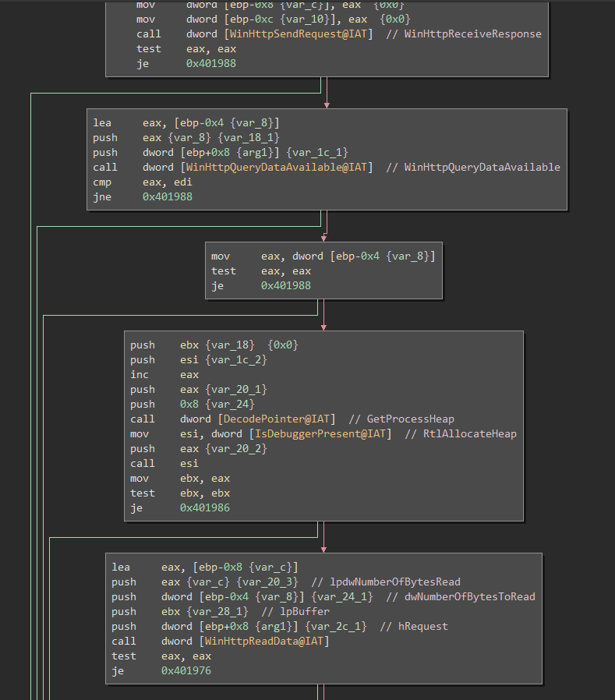615x700 pixels.
Task: Click the 'inc eax' instruction
Action: point(164,375)
